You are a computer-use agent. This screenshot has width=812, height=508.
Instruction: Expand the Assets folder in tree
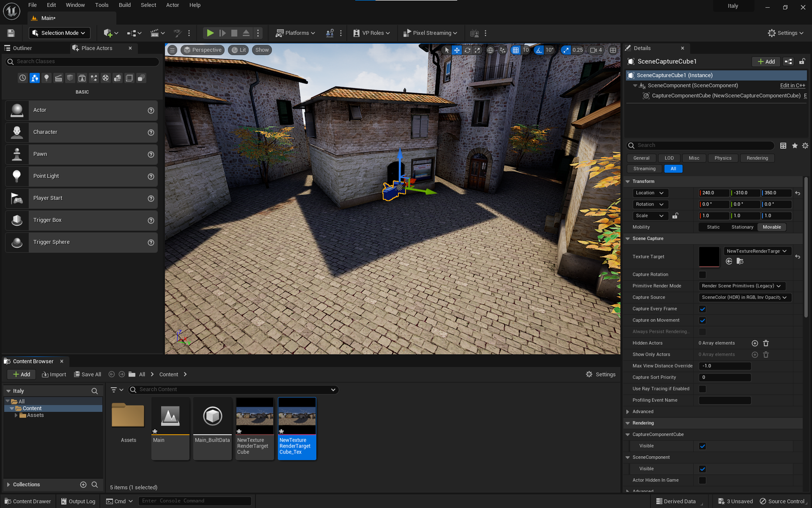click(16, 415)
